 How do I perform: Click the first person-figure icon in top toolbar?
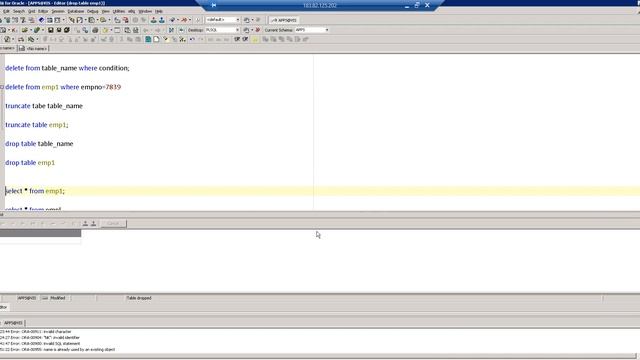153,20
